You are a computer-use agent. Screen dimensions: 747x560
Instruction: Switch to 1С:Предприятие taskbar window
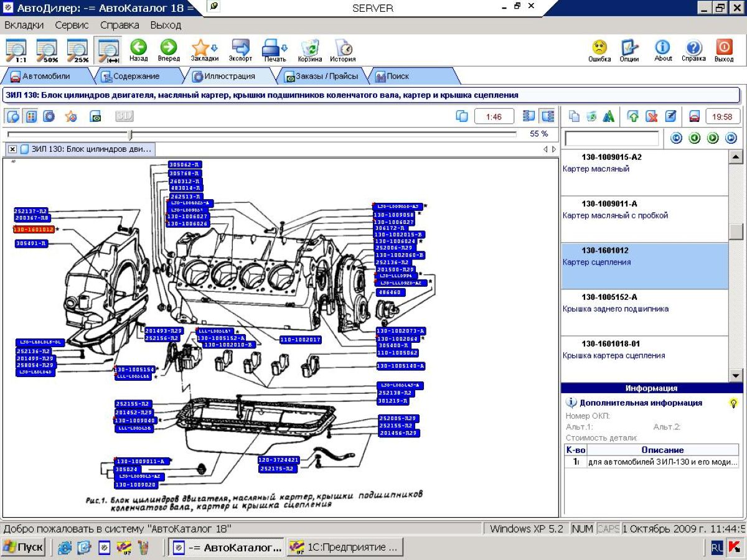pyautogui.click(x=345, y=548)
